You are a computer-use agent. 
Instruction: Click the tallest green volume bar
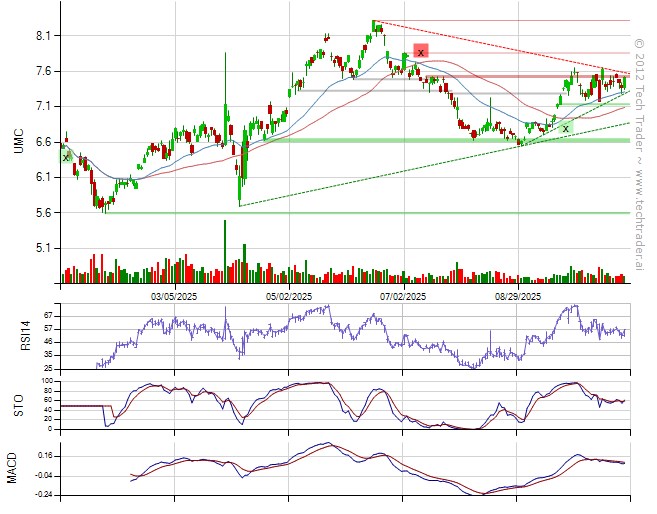click(x=225, y=250)
